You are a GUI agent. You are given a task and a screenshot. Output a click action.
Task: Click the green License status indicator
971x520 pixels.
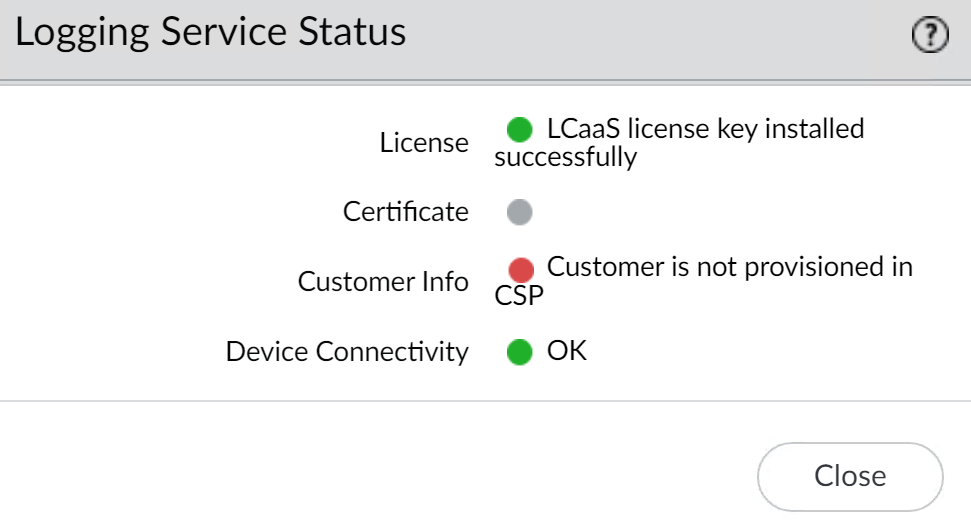pos(520,130)
